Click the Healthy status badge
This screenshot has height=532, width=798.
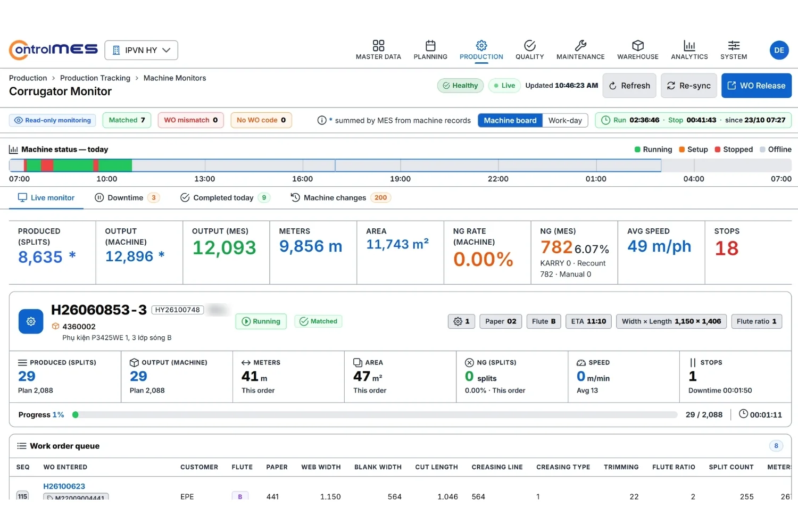point(460,86)
